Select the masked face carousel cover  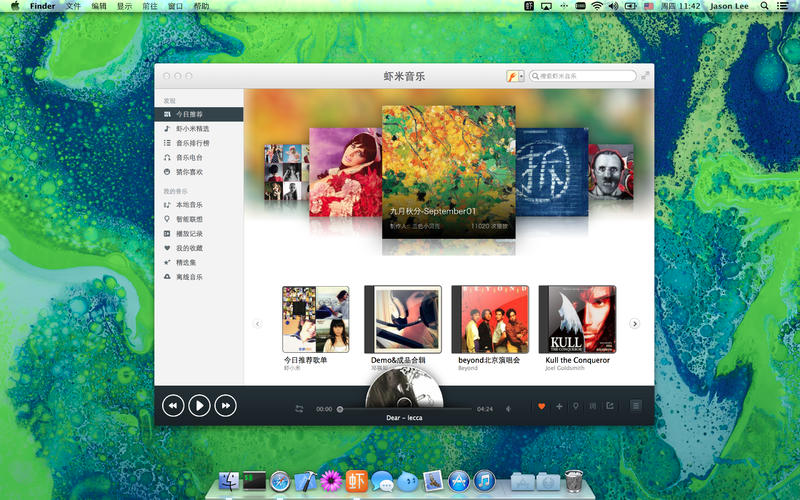(x=611, y=172)
